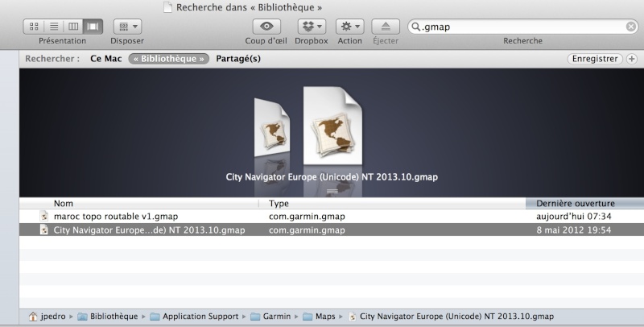Open the Action gear menu

point(349,27)
